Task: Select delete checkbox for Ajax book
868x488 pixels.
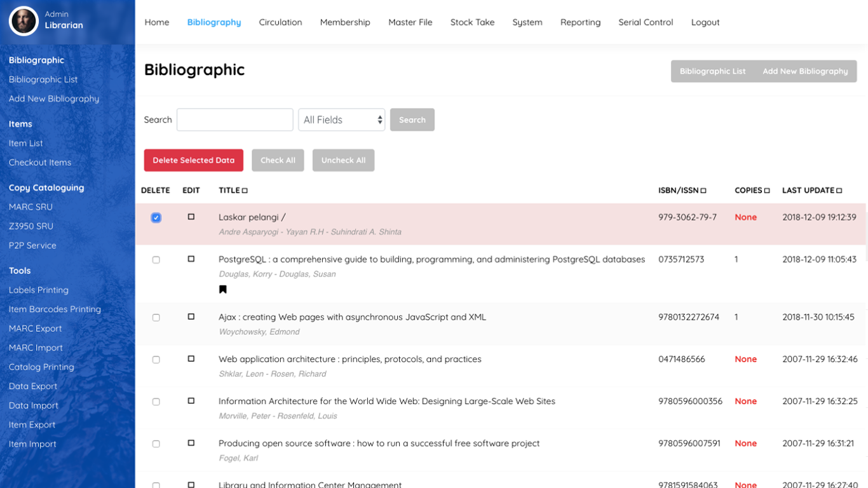Action: tap(156, 318)
